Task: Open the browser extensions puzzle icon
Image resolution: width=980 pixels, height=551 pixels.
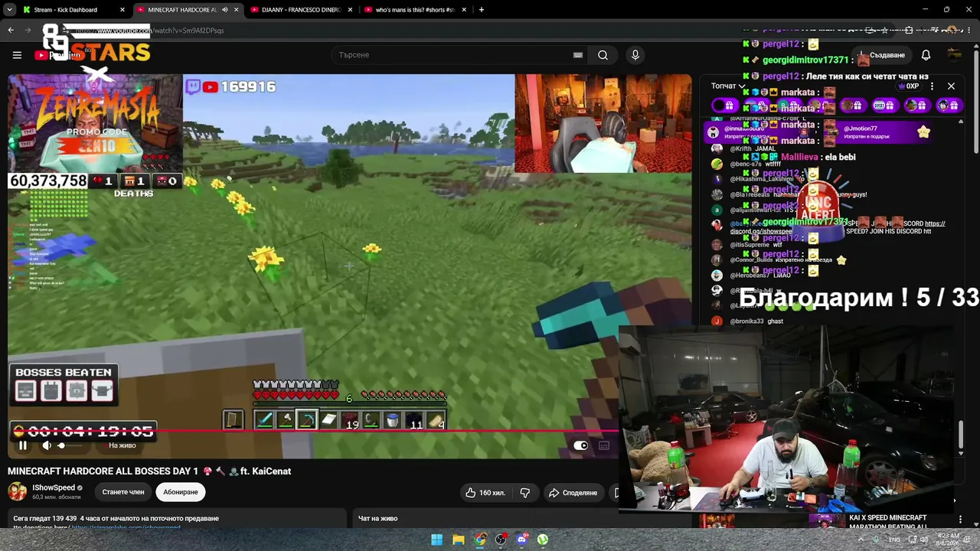Action: click(x=909, y=31)
